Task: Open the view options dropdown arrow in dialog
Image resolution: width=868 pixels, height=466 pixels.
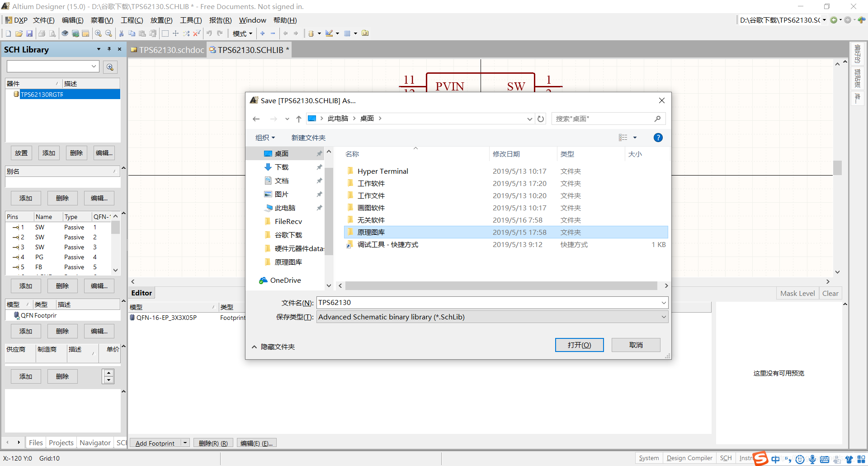Action: click(x=635, y=138)
